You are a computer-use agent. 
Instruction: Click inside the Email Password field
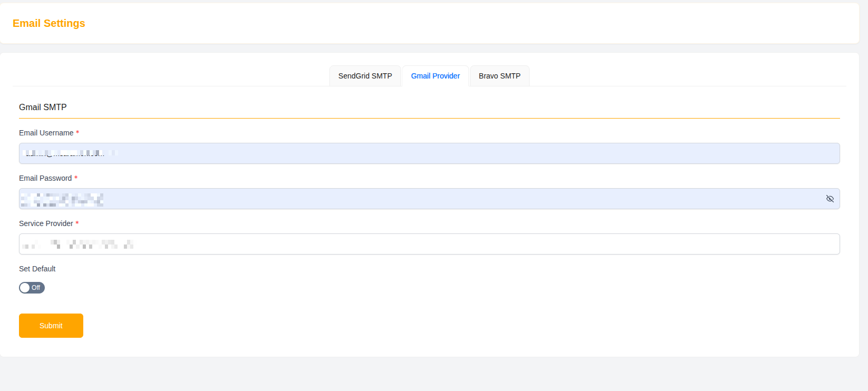click(430, 199)
